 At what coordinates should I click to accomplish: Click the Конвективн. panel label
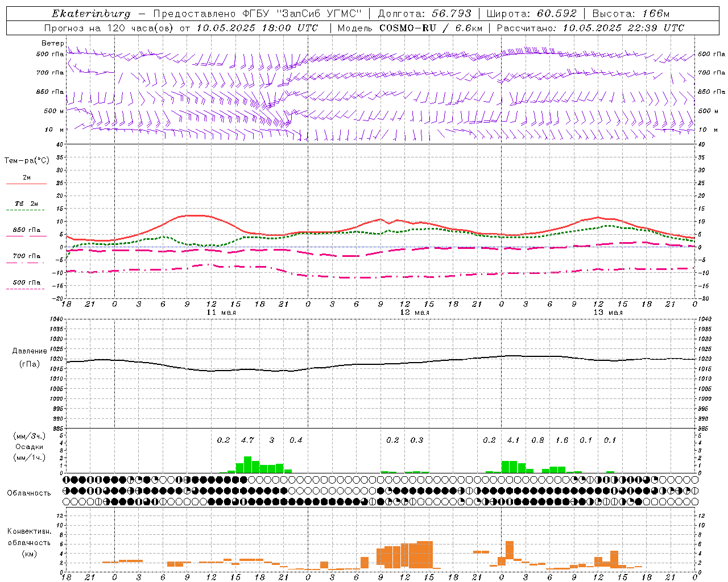[x=29, y=531]
